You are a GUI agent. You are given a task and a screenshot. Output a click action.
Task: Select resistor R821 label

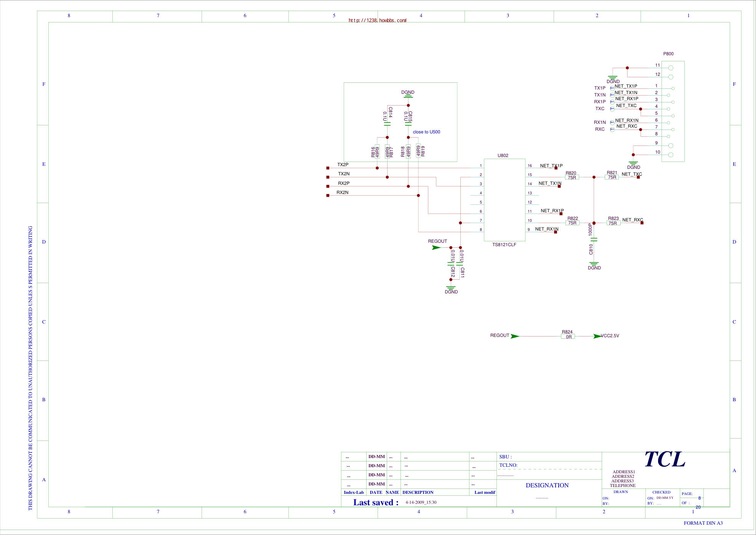point(612,173)
